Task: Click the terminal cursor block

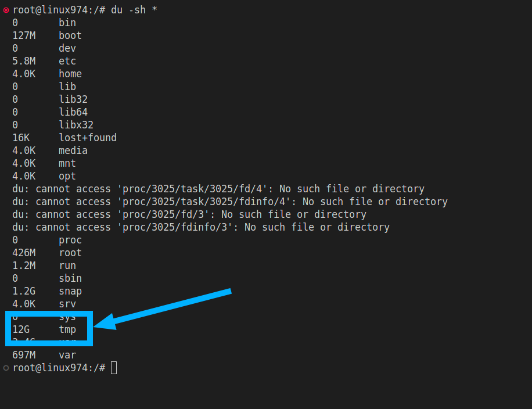Action: pyautogui.click(x=114, y=368)
